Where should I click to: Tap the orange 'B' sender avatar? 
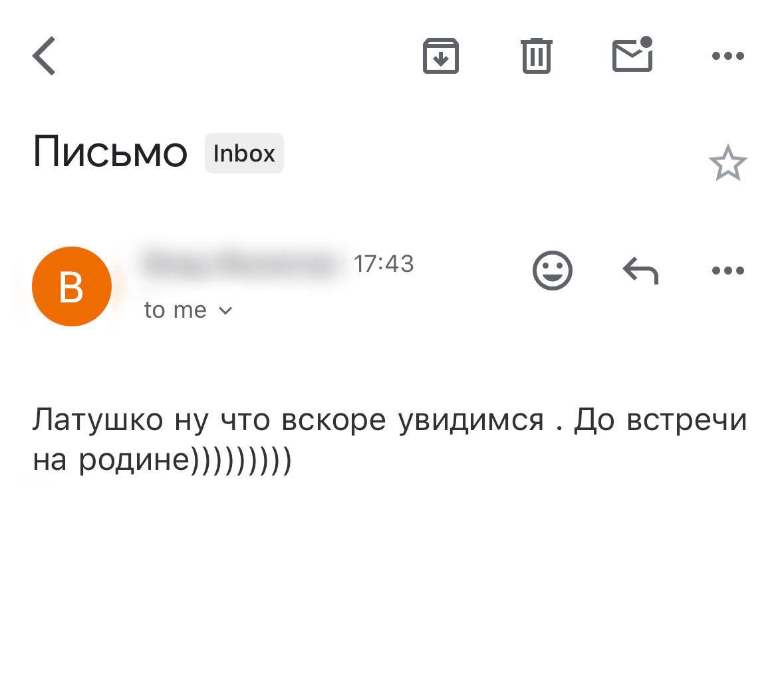click(x=71, y=286)
